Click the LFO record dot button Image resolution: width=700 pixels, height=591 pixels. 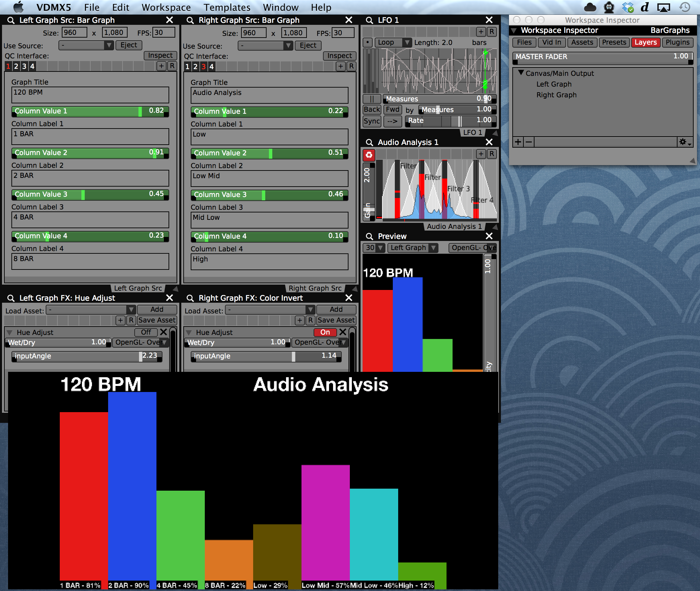click(368, 43)
